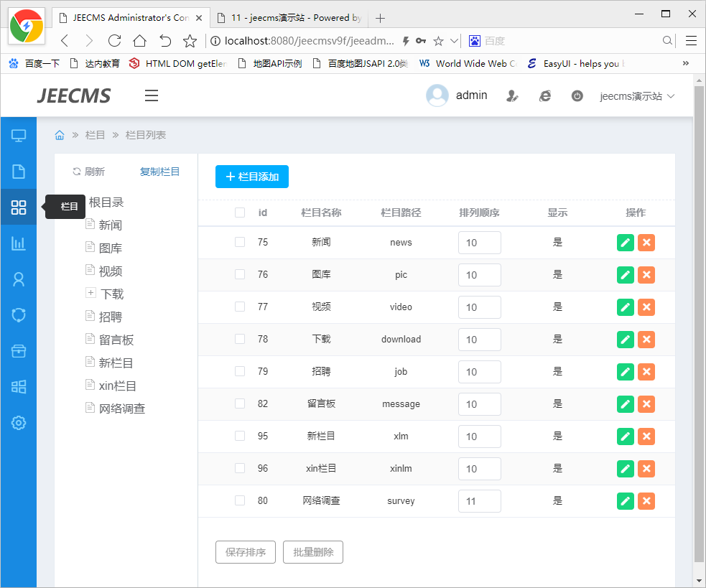Open the document icon in left sidebar
The image size is (706, 588).
tap(19, 171)
